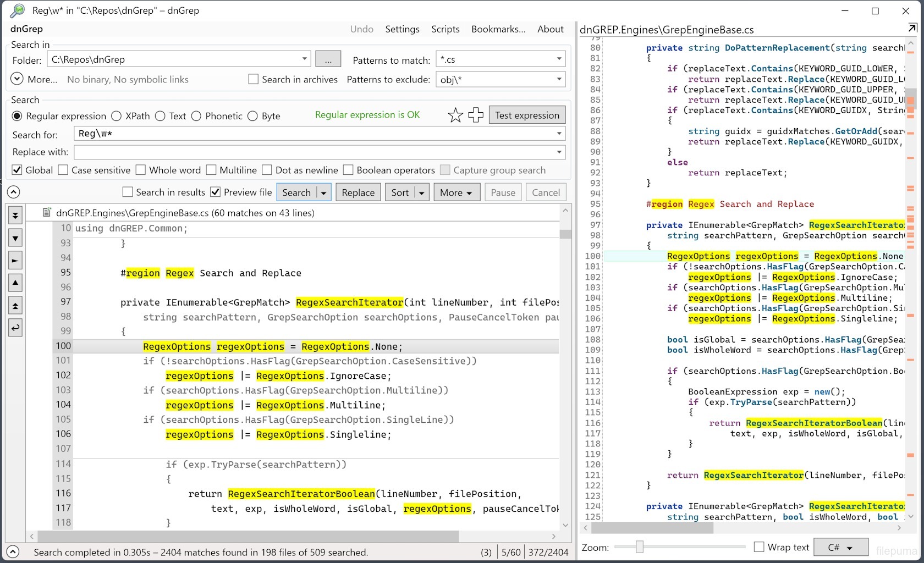
Task: Click the single down-arrow button in results sidebar
Action: pos(15,239)
